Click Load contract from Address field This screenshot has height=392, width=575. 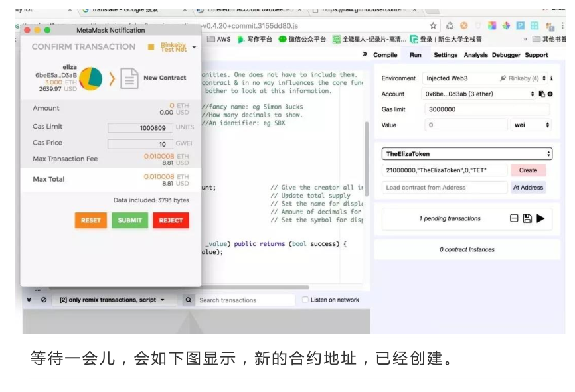pyautogui.click(x=444, y=188)
